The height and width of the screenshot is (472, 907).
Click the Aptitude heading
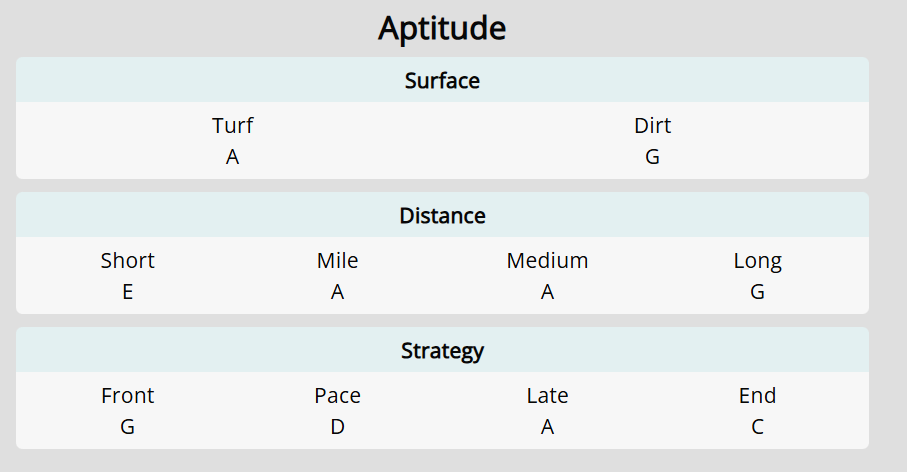point(442,28)
